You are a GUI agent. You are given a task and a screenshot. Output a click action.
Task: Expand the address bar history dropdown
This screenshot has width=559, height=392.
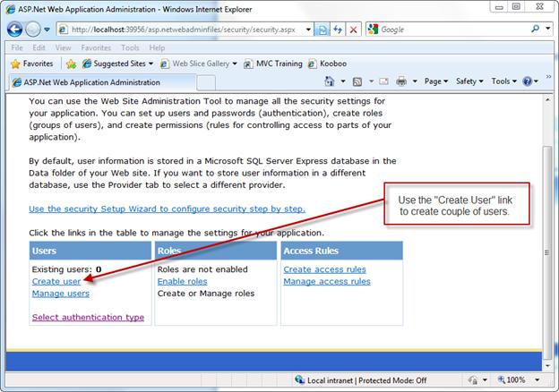308,30
